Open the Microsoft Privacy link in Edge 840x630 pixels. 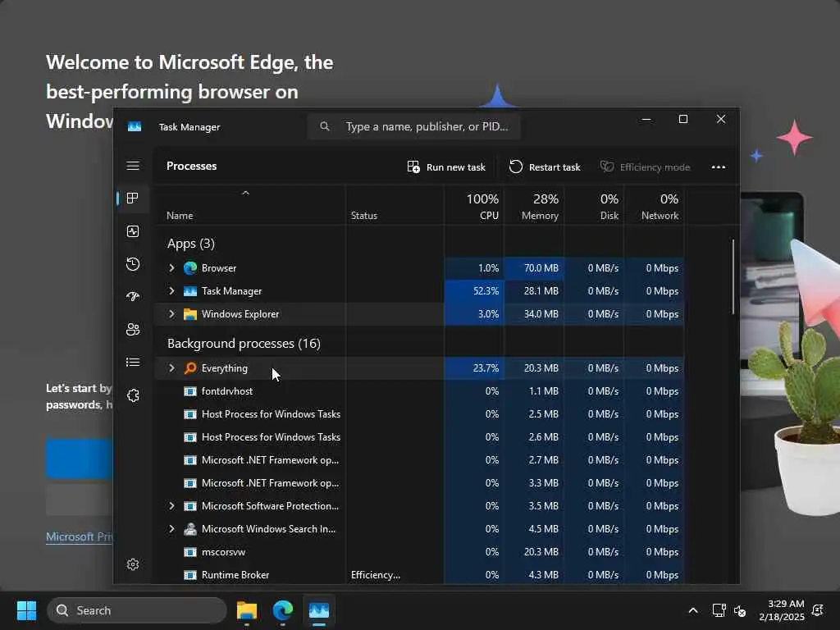80,536
